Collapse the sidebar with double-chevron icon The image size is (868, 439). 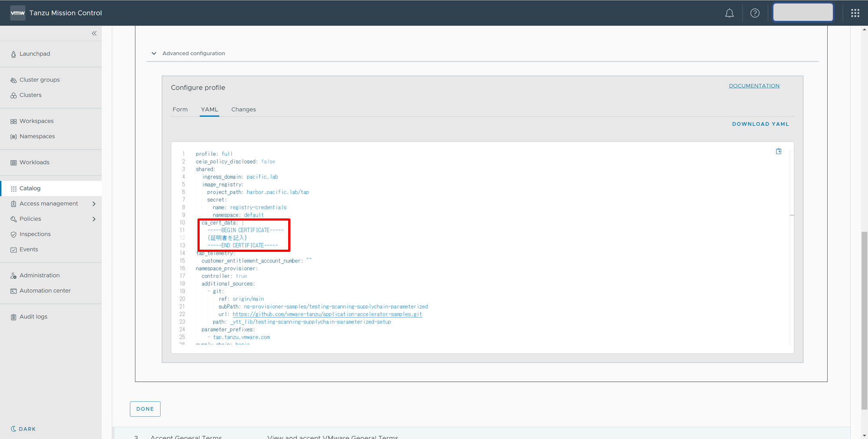tap(94, 33)
